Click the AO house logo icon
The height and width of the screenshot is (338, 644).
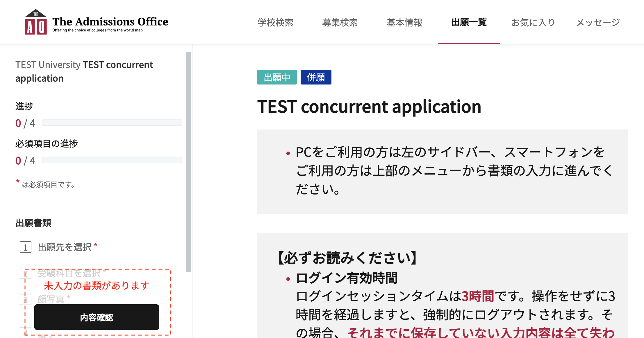35,22
